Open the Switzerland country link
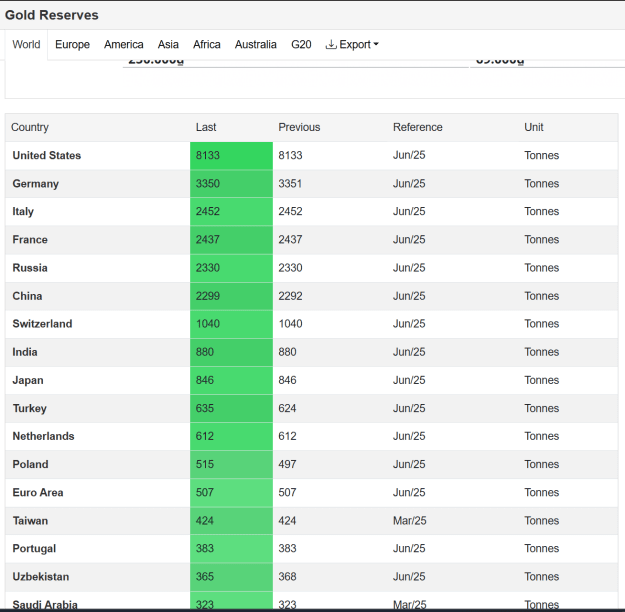625x612 pixels. coord(42,324)
